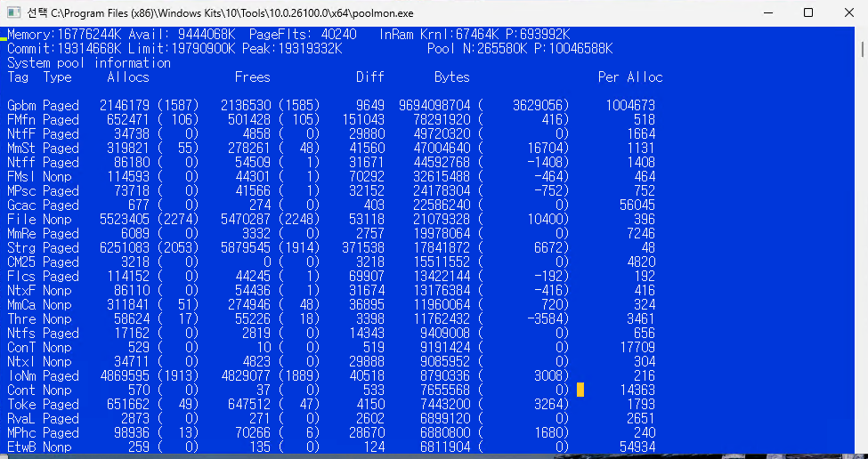Minimize the poolmon.exe window
This screenshot has width=868, height=459.
(767, 12)
